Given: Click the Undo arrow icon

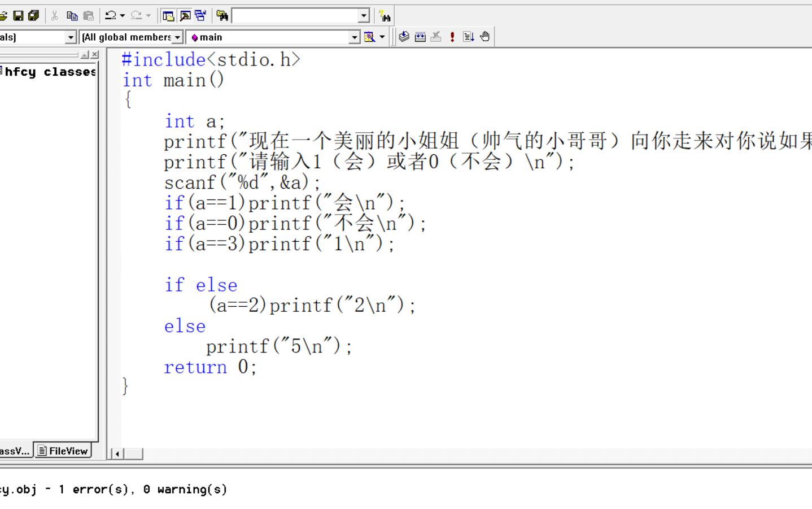Looking at the screenshot, I should tap(111, 16).
